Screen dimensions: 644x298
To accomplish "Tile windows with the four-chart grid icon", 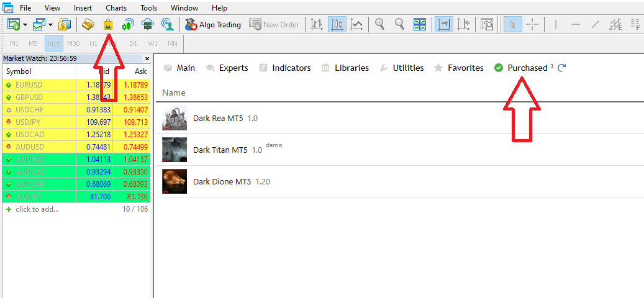I will [420, 25].
